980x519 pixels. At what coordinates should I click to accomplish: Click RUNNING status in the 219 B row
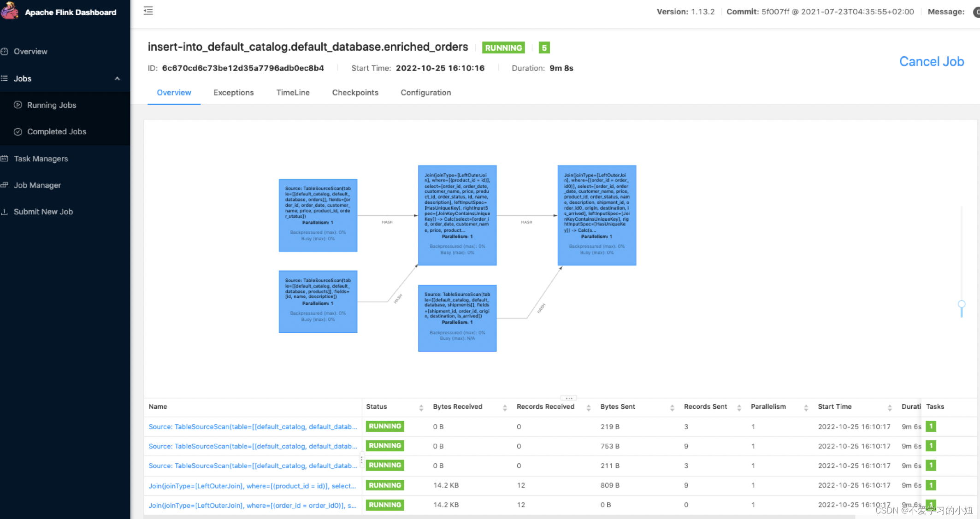[385, 426]
